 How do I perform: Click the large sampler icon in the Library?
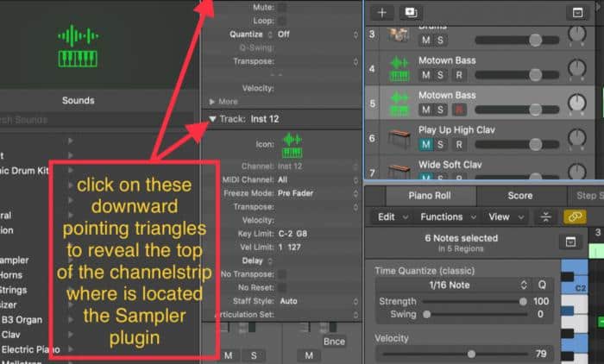pos(78,47)
